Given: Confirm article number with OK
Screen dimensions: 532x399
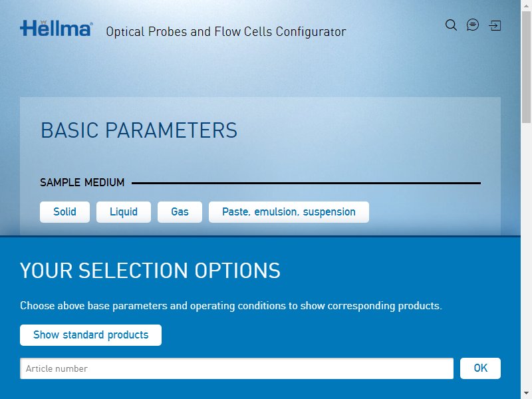Looking at the screenshot, I should click(x=480, y=368).
